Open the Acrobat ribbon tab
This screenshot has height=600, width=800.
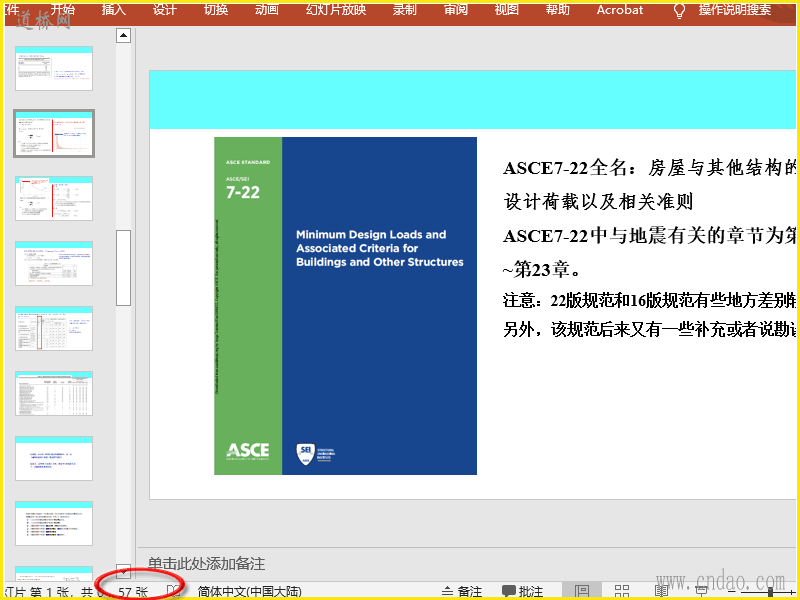[x=620, y=9]
